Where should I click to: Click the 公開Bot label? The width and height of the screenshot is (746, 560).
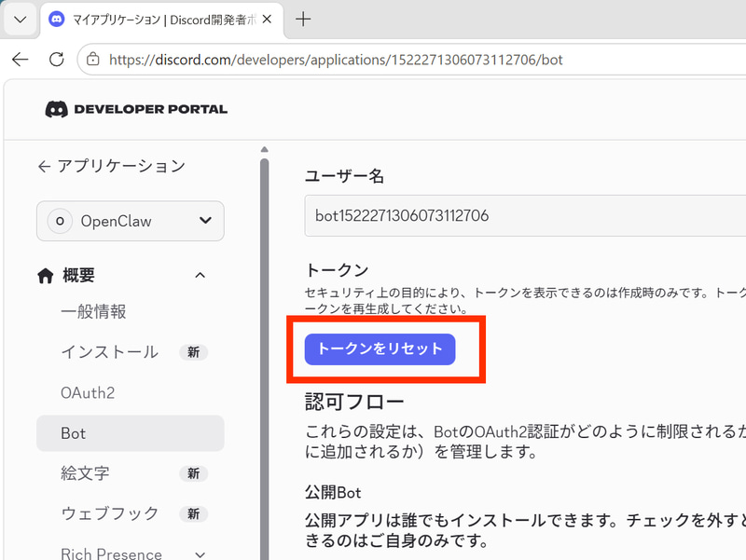pos(333,493)
